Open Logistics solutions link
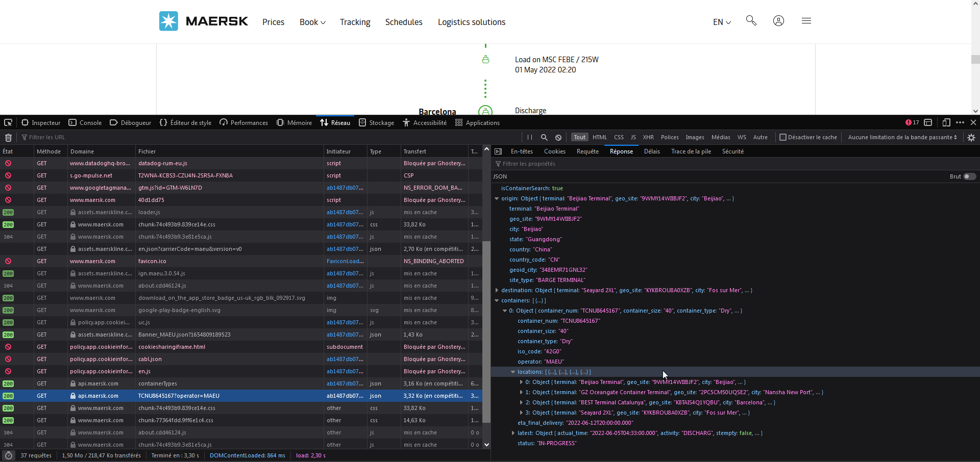980x462 pixels. point(472,22)
